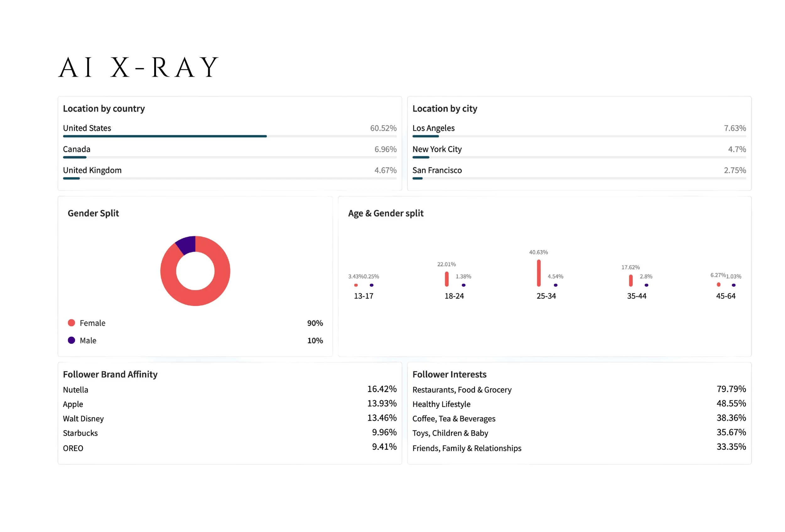Click the Male purple legend dot
Viewport: 785px width, 532px height.
(x=71, y=340)
